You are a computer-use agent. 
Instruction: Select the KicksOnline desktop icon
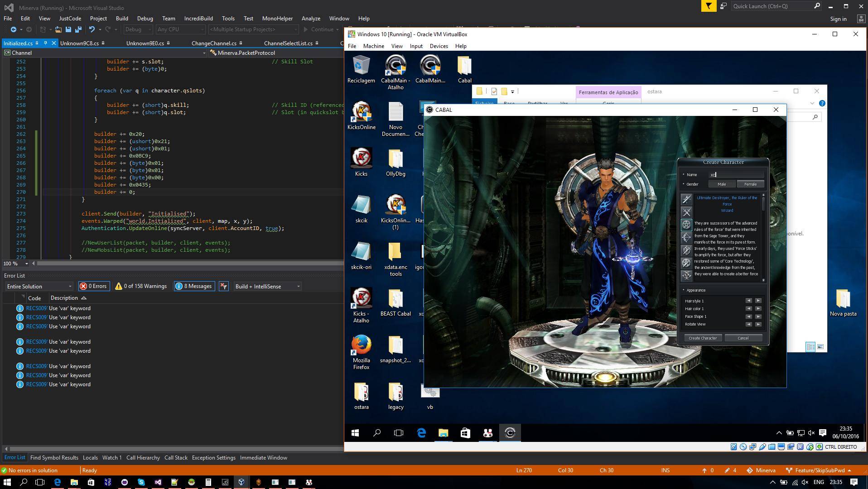tap(361, 116)
